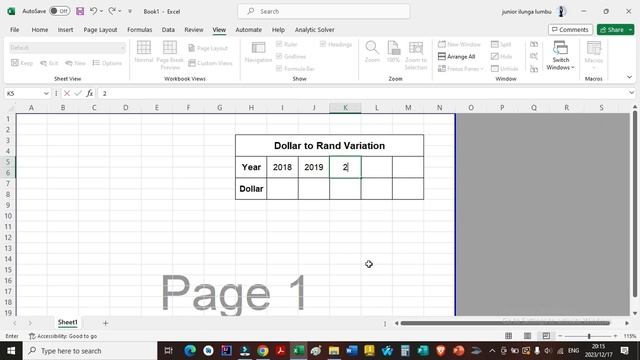This screenshot has width=640, height=360.
Task: Switch to Page Layout view in status bar
Action: click(527, 336)
